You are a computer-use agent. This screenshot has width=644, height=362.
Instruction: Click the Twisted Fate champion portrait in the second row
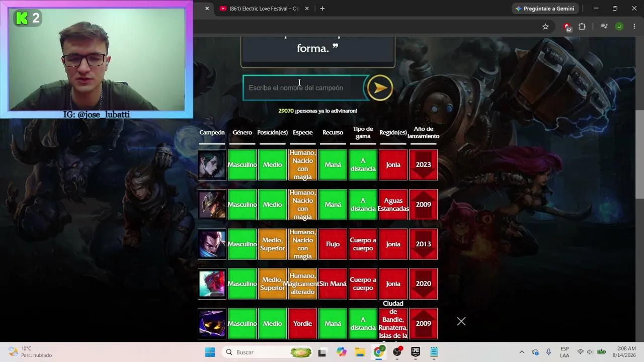point(212,205)
